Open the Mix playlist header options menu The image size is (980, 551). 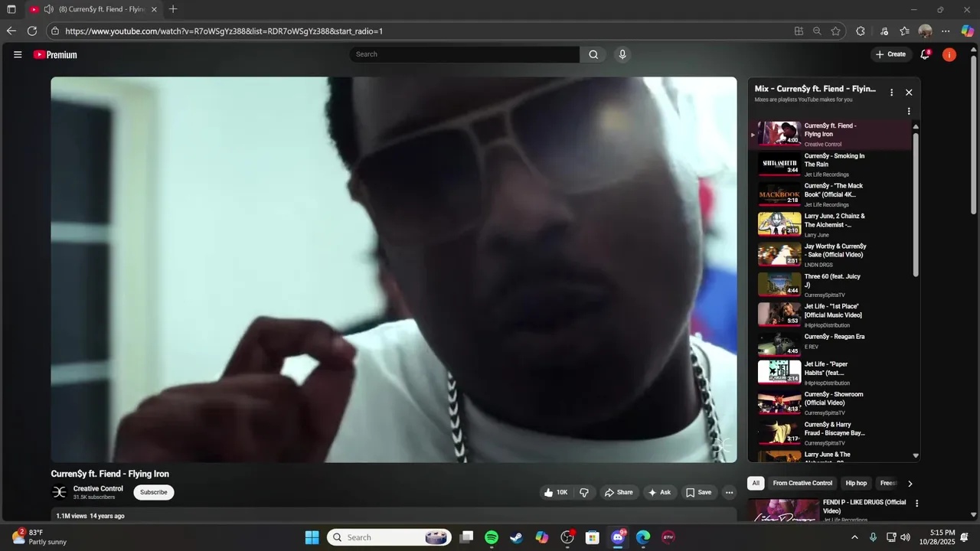pyautogui.click(x=891, y=93)
